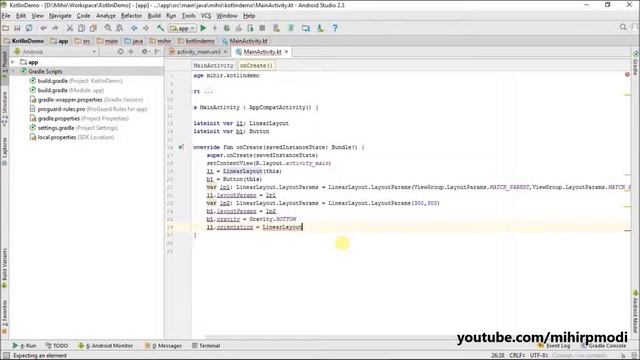Viewport: 640px width, 360px height.
Task: Select settings.gradle file
Action: point(73,128)
